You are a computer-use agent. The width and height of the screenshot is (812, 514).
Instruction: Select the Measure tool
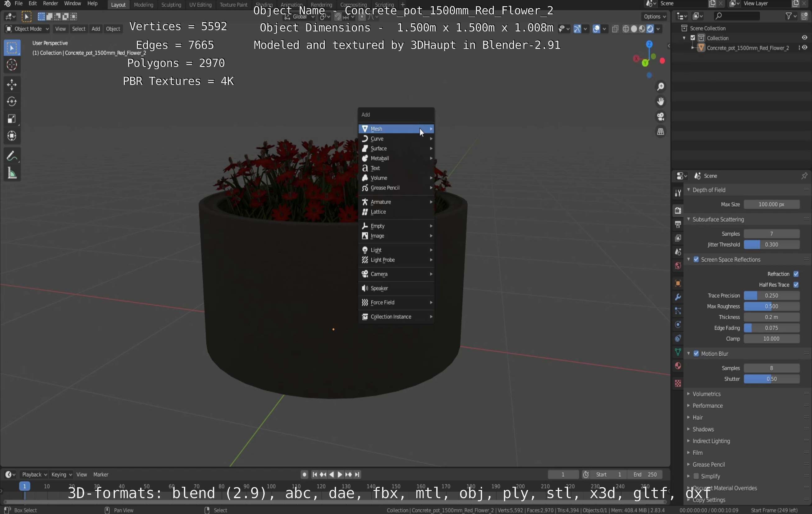click(12, 174)
